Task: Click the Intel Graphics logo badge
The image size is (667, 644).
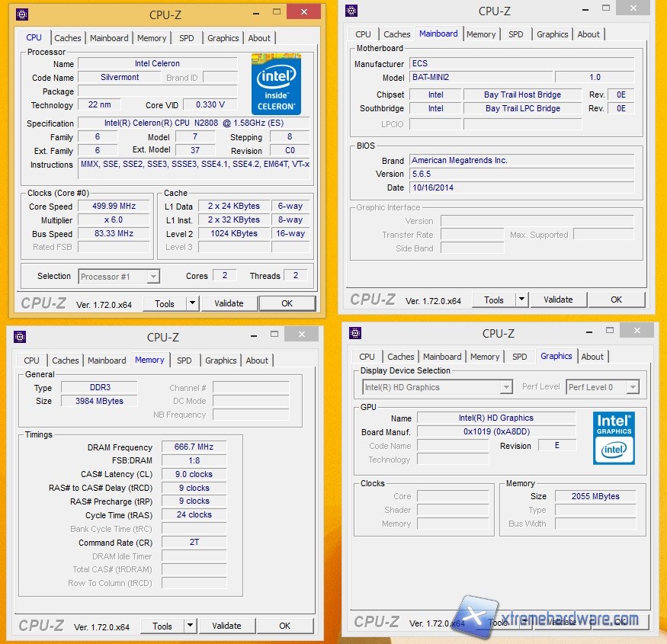Action: pyautogui.click(x=614, y=437)
